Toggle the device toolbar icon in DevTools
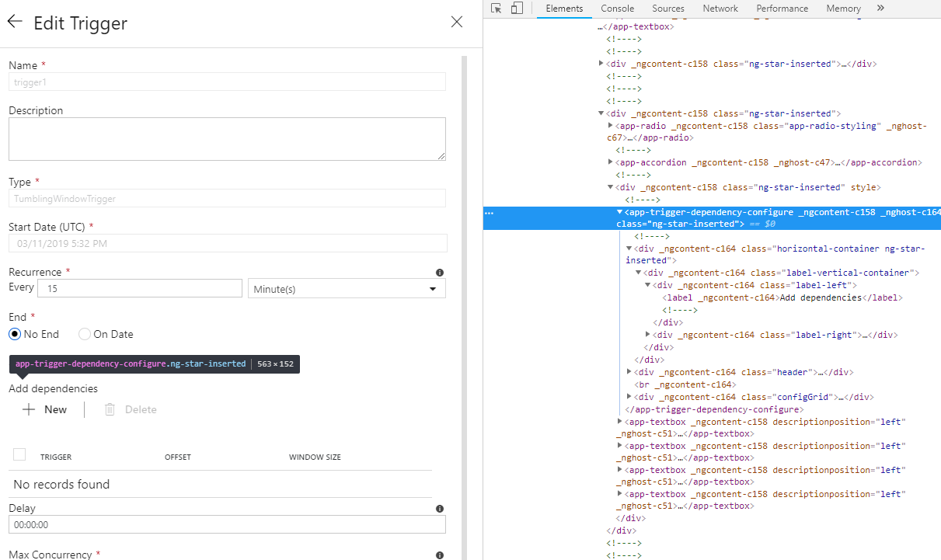This screenshot has height=560, width=941. (516, 8)
